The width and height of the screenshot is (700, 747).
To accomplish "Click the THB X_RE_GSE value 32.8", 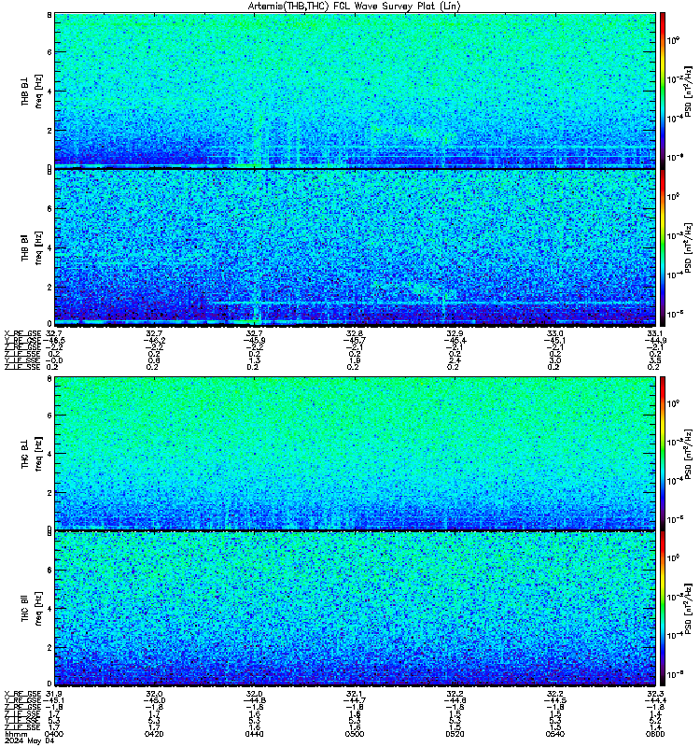I will click(x=355, y=333).
